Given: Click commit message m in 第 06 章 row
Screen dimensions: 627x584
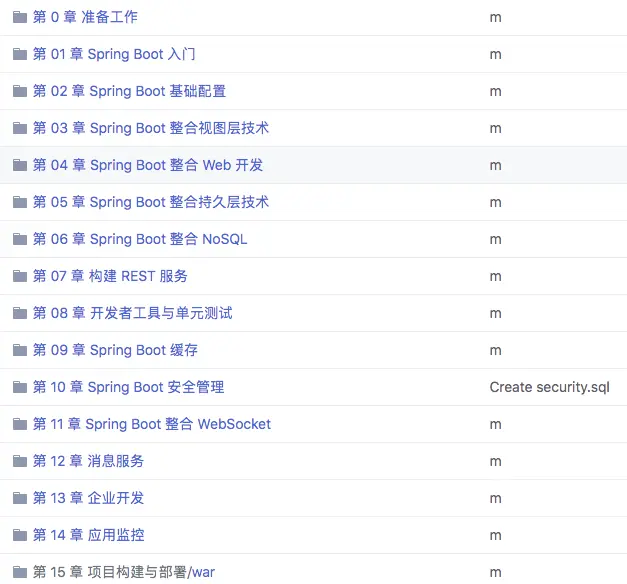Looking at the screenshot, I should tap(496, 240).
